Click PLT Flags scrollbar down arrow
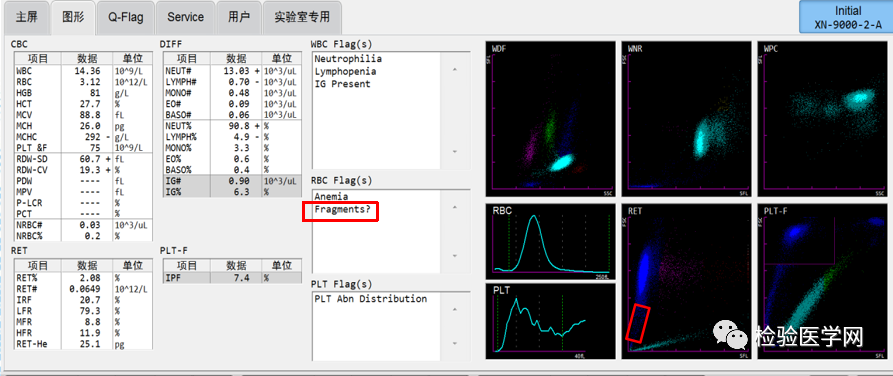 [x=454, y=344]
